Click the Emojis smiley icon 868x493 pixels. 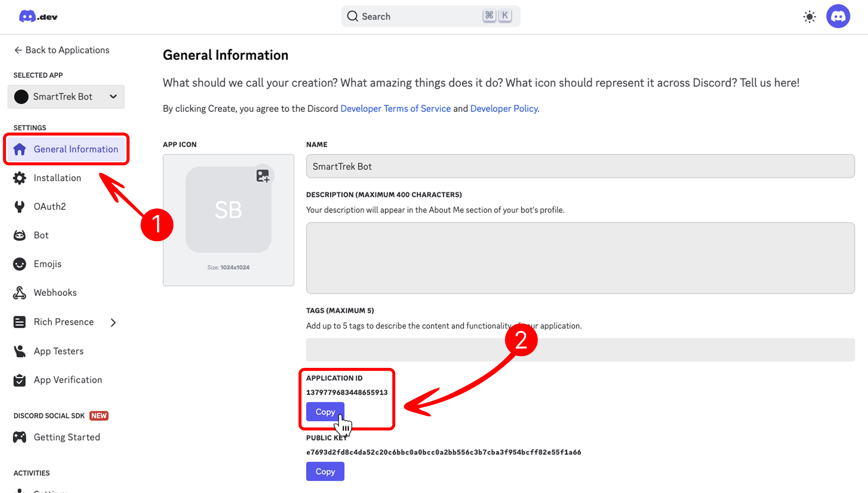[20, 264]
